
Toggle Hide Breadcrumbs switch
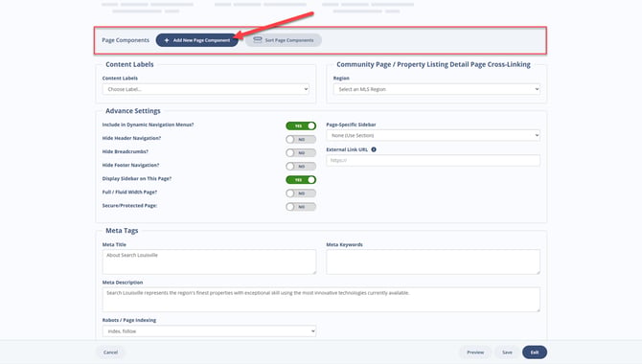point(301,153)
